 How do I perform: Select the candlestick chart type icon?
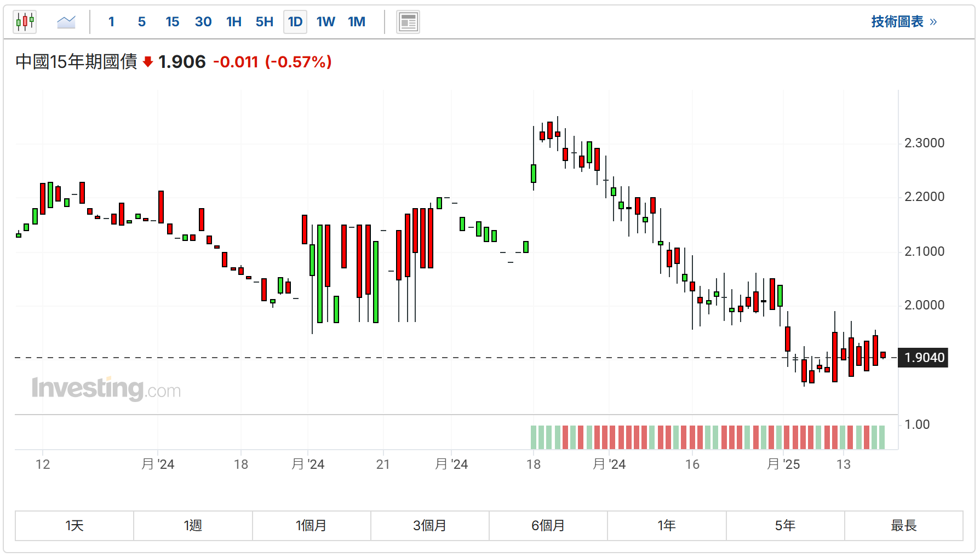coord(25,22)
